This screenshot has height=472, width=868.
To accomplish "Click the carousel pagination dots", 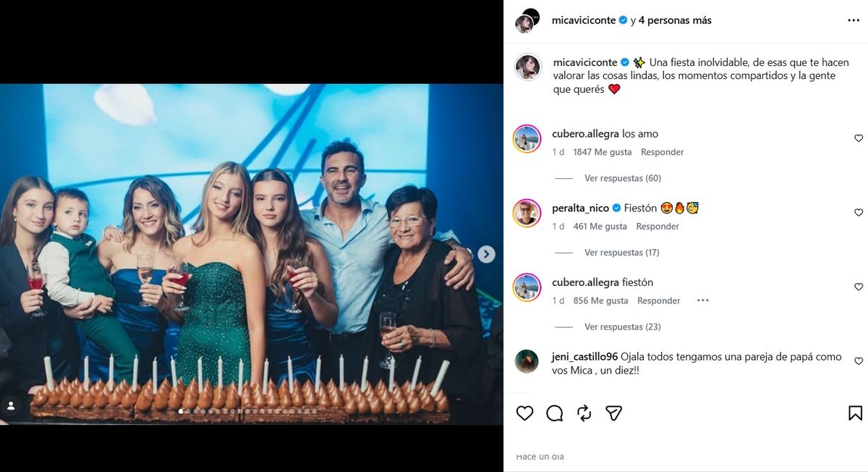I will [247, 411].
